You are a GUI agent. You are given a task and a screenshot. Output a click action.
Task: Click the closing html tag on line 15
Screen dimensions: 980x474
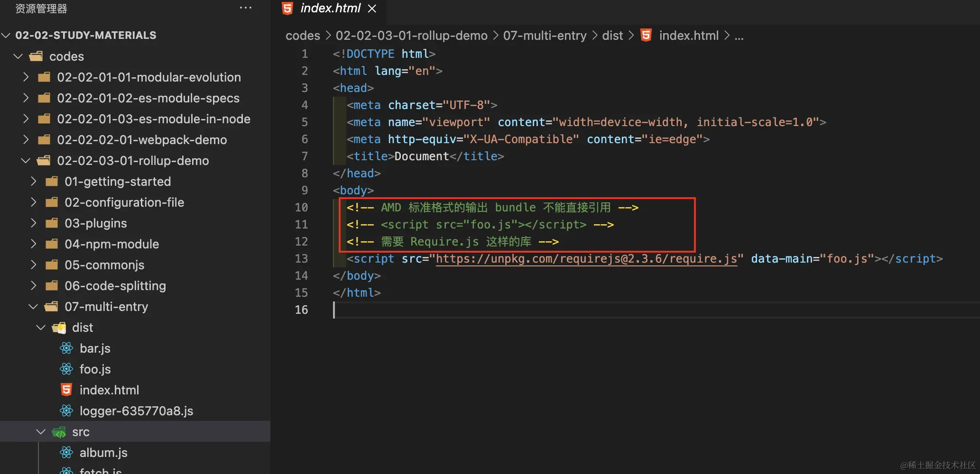click(x=357, y=293)
